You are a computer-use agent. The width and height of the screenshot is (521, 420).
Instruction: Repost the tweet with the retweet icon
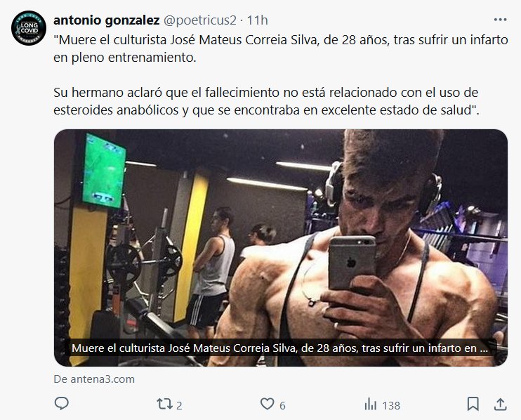pos(164,404)
